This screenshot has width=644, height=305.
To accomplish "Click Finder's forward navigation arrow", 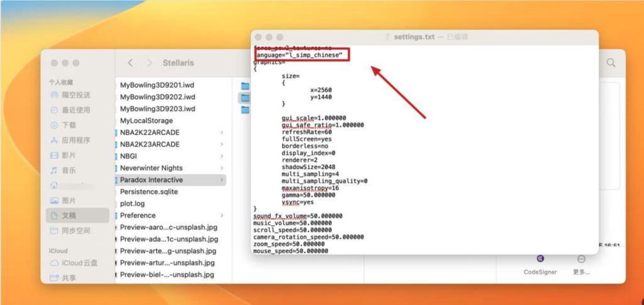I will pyautogui.click(x=150, y=63).
